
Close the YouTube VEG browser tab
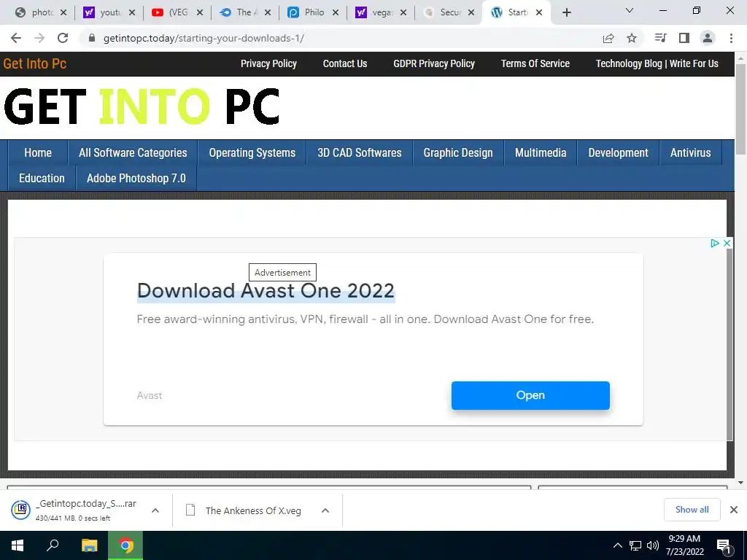coord(200,12)
